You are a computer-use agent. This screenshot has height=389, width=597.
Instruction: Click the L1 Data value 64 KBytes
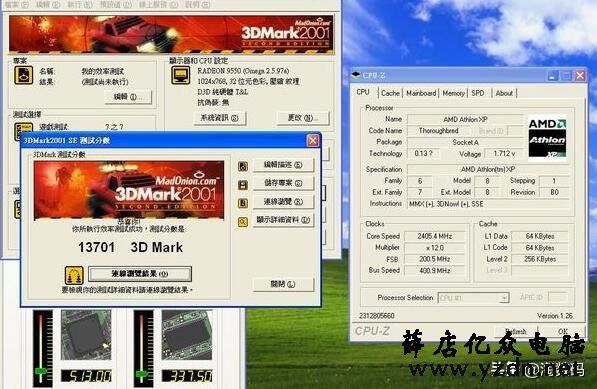tap(540, 236)
